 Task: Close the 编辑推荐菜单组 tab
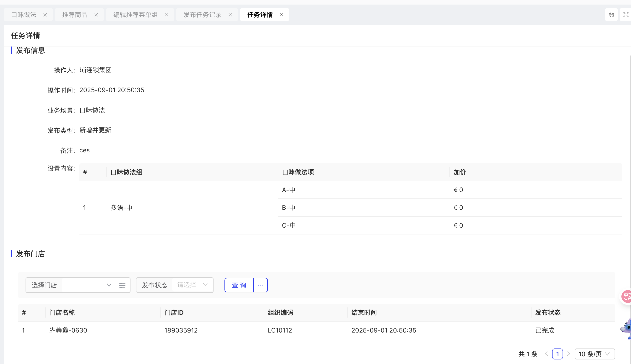[166, 15]
